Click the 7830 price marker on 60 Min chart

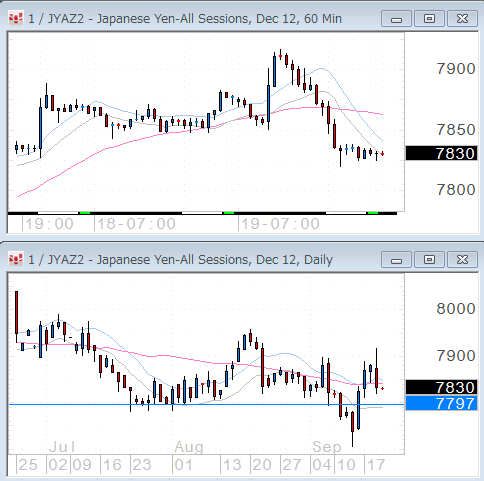441,153
